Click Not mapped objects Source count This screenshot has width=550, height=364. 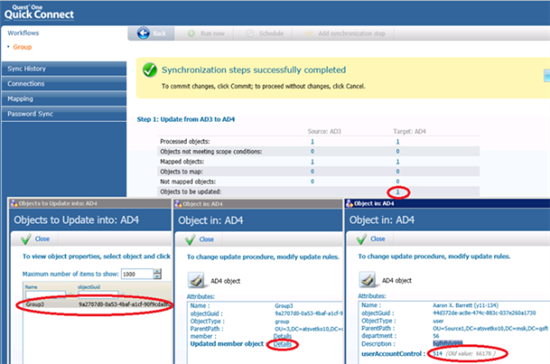click(x=312, y=182)
